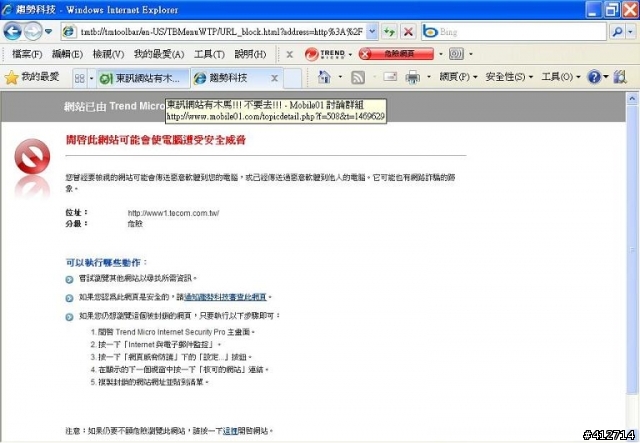
Task: Open the 工具(O) command menu
Action: coord(561,77)
